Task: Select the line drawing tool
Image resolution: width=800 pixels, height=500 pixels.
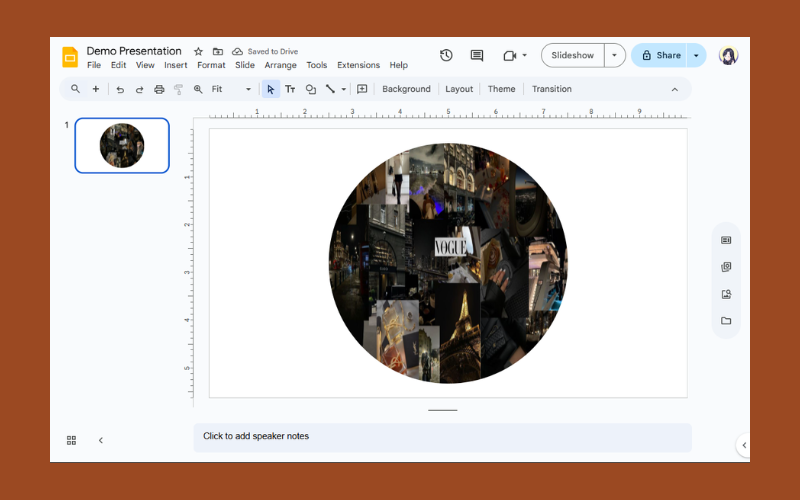Action: coord(330,89)
